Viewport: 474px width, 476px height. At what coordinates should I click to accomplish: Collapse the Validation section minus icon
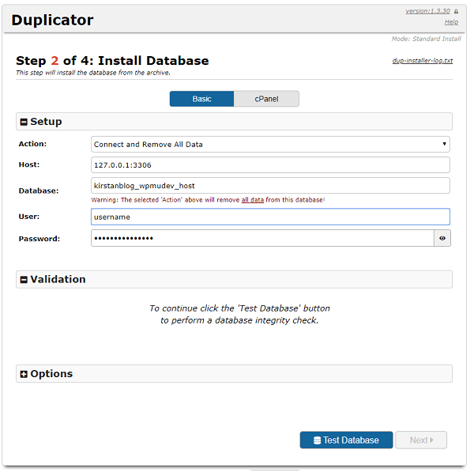pos(24,280)
